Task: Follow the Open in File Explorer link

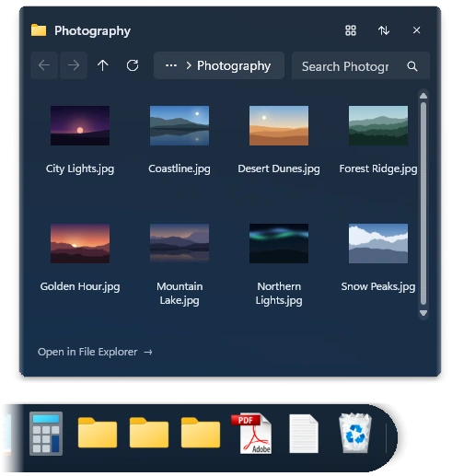Action: pyautogui.click(x=95, y=352)
